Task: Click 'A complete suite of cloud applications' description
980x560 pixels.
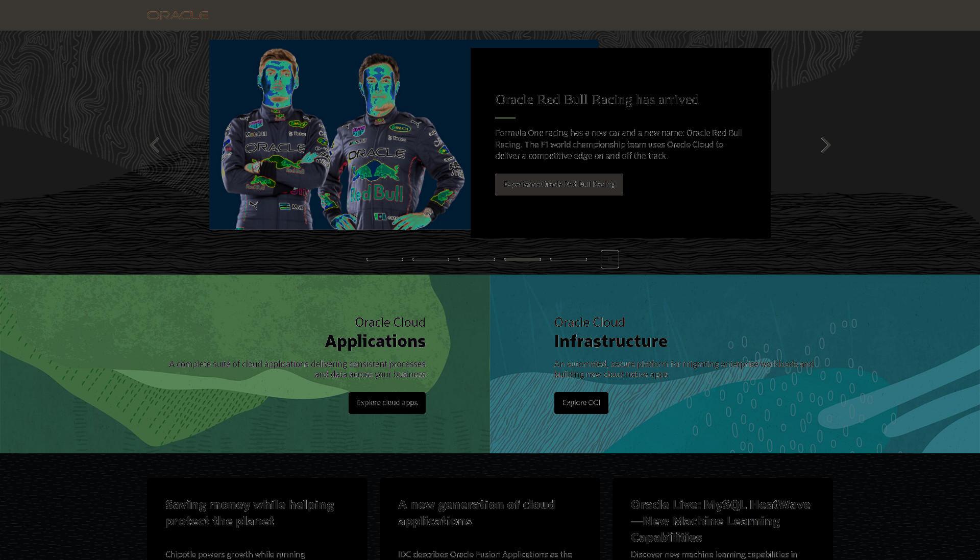Action: [x=297, y=369]
